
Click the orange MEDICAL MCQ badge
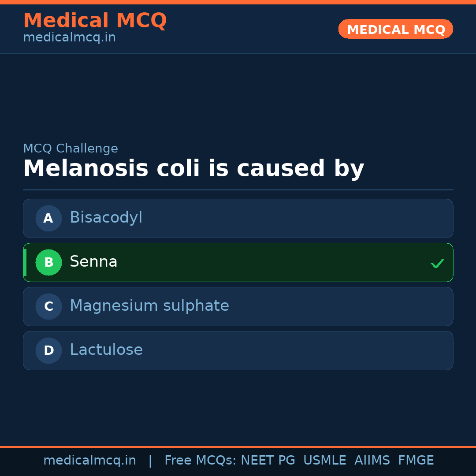(x=395, y=29)
